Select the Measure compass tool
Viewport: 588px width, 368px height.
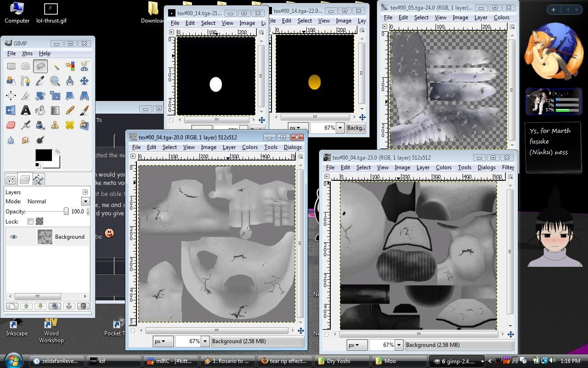[69, 81]
